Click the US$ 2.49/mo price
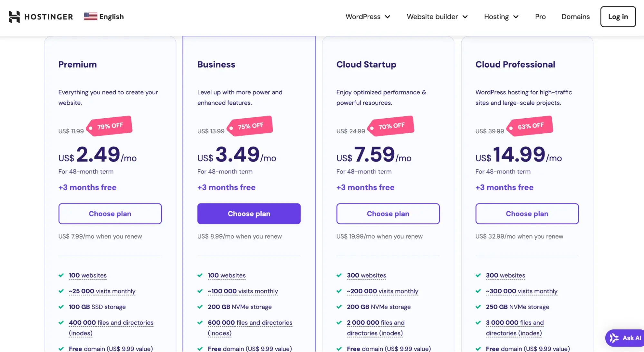 [x=97, y=155]
